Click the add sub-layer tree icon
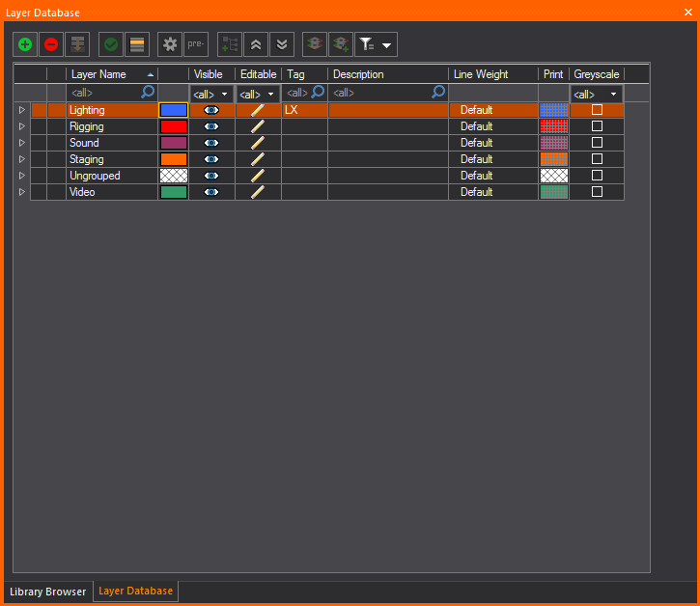The width and height of the screenshot is (700, 606). [230, 44]
